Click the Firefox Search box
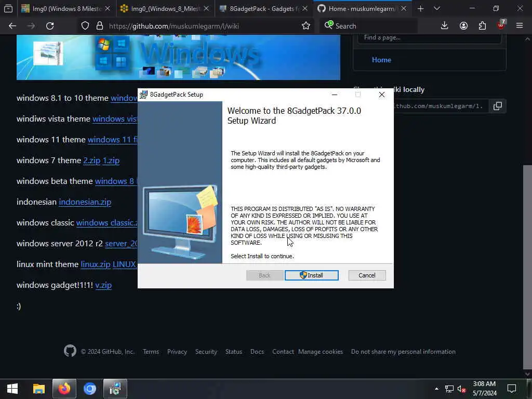The height and width of the screenshot is (399, 532). click(x=370, y=26)
